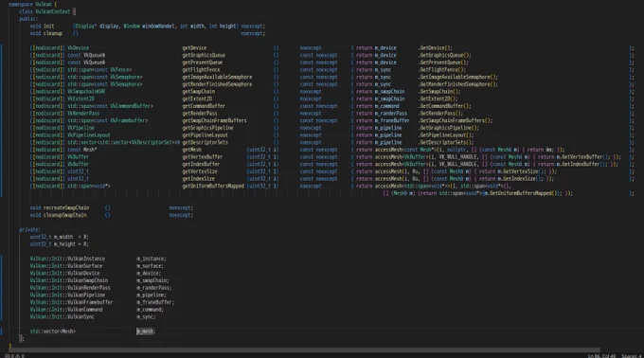Viewport: 644px width, 358px height.
Task: Click the 'm_width' member variable
Action: click(63, 237)
